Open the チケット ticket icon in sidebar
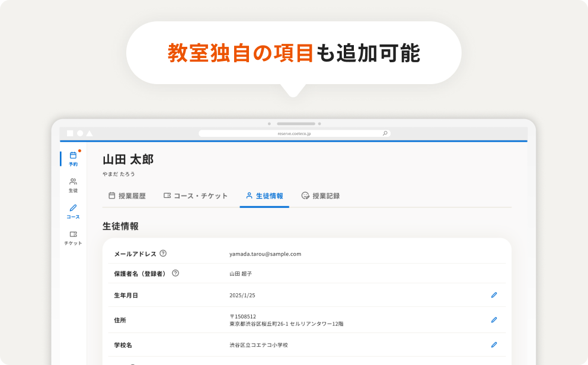The image size is (588, 365). [x=73, y=234]
